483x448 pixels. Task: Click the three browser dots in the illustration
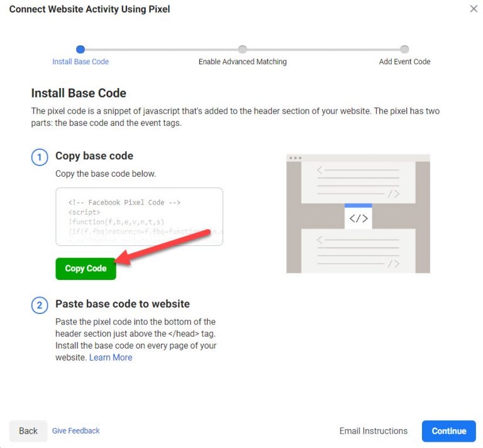[x=295, y=158]
